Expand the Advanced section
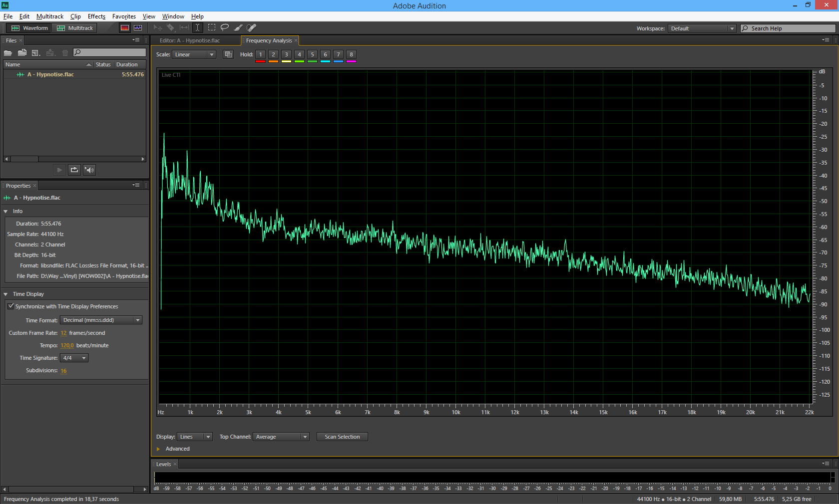This screenshot has width=839, height=504. click(159, 449)
